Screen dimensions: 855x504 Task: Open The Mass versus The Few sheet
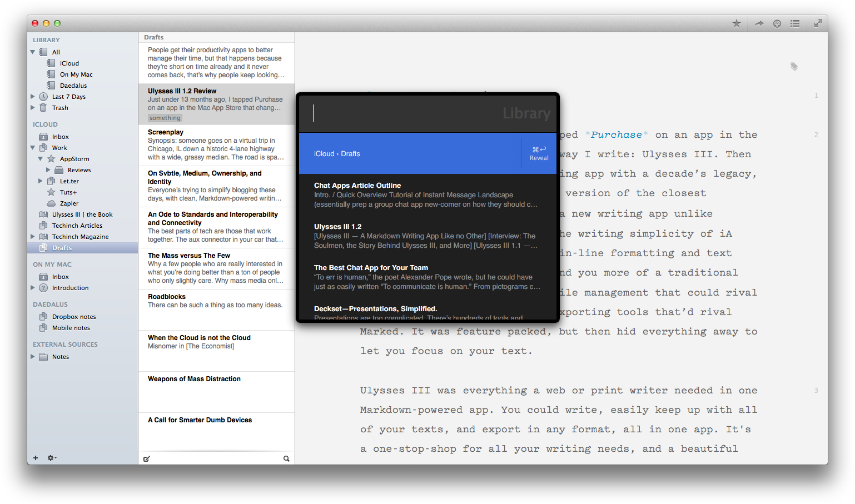point(216,268)
